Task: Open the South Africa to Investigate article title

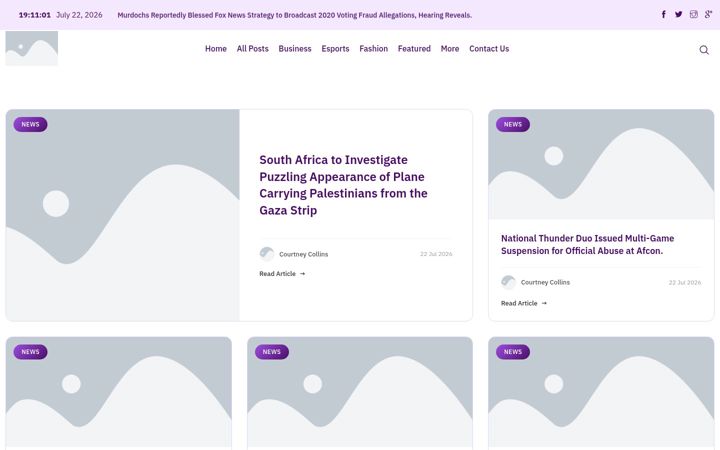Action: click(x=343, y=185)
